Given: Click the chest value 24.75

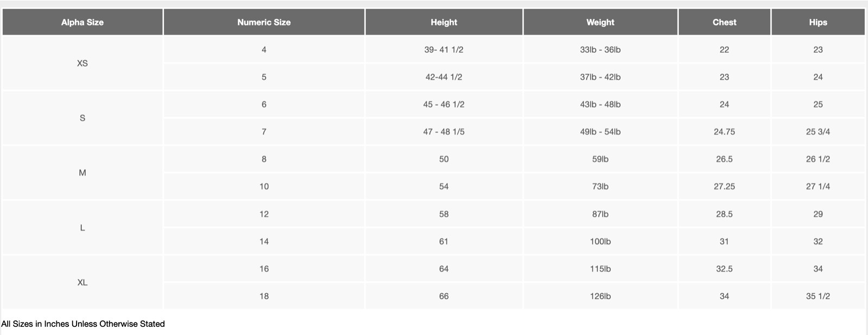Looking at the screenshot, I should (724, 132).
